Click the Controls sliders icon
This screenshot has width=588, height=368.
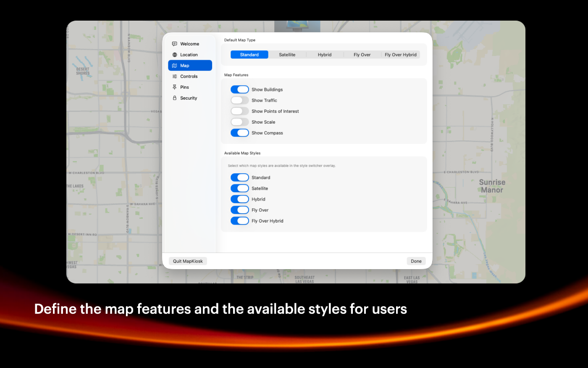click(175, 77)
